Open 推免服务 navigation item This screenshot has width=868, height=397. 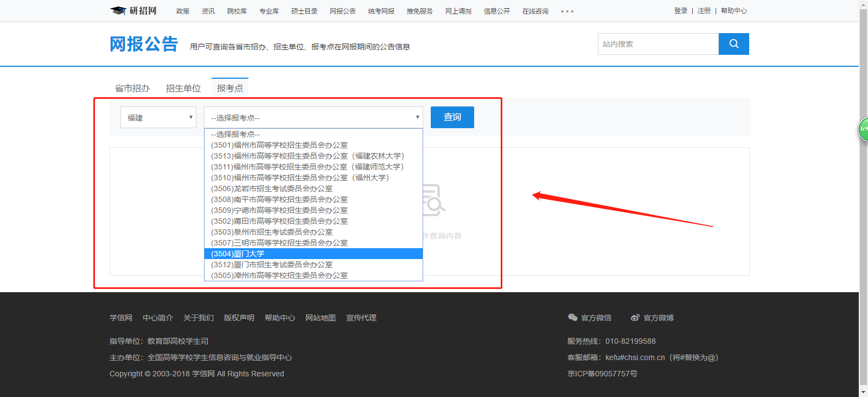(420, 11)
